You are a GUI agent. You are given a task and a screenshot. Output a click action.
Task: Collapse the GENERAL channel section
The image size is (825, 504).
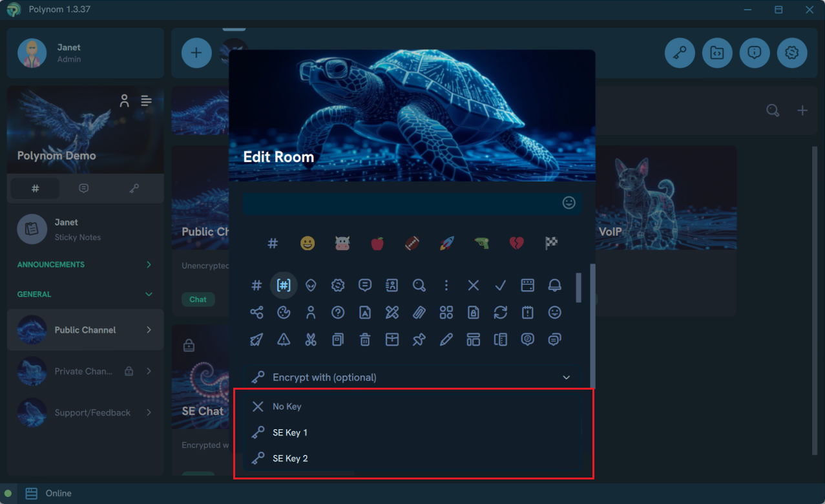pyautogui.click(x=147, y=294)
